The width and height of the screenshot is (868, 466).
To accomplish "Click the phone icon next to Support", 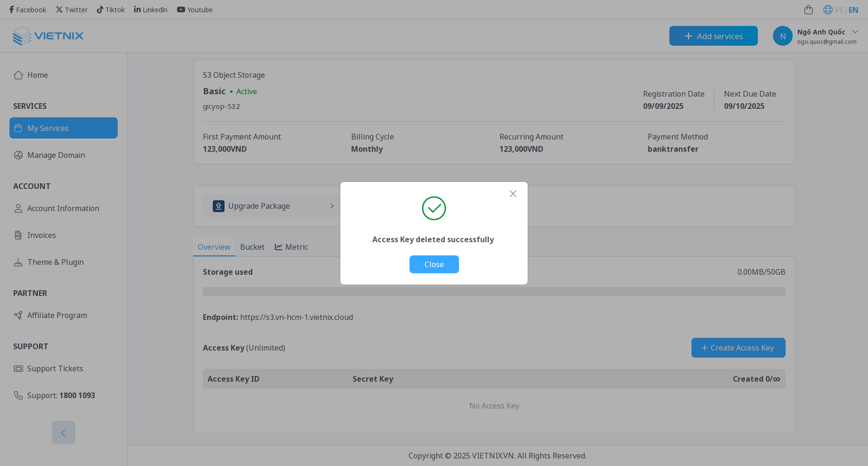I will (18, 395).
